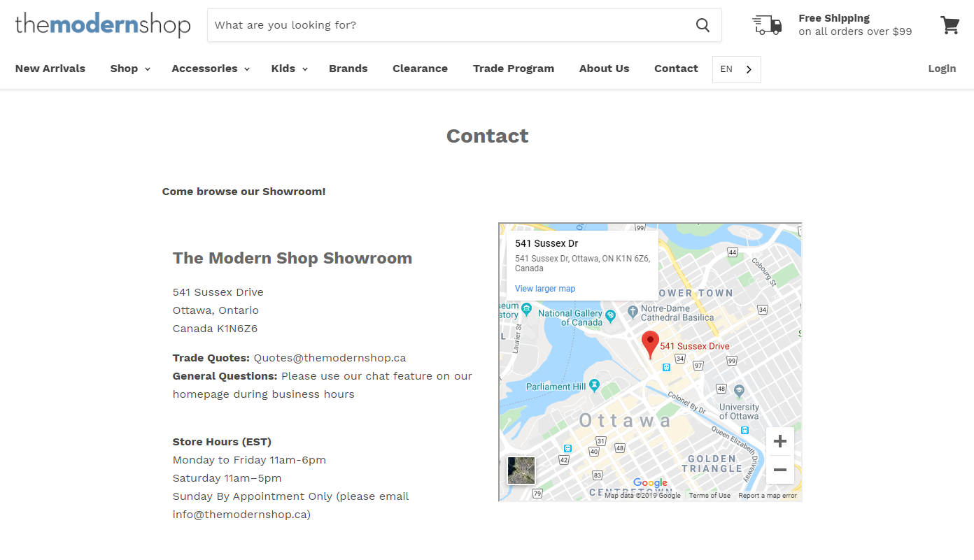Screen dimensions: 974x560
Task: Click the Google logo on the map
Action: pos(650,482)
